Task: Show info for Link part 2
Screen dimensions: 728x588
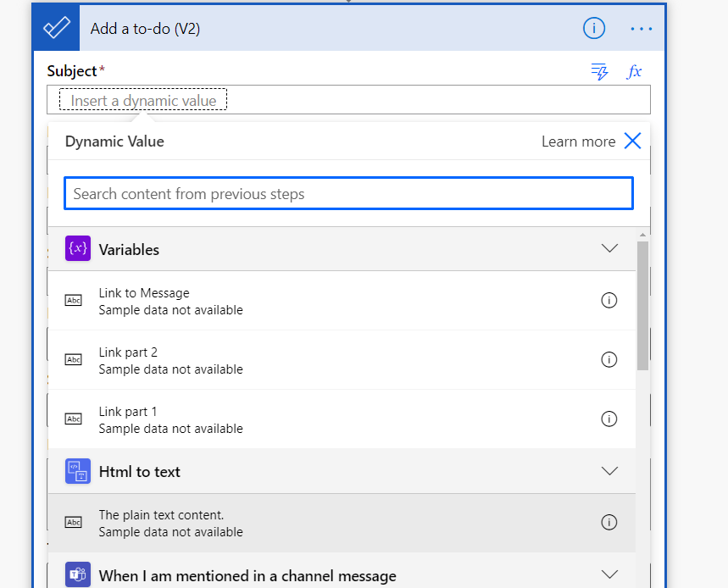Action: pyautogui.click(x=609, y=360)
